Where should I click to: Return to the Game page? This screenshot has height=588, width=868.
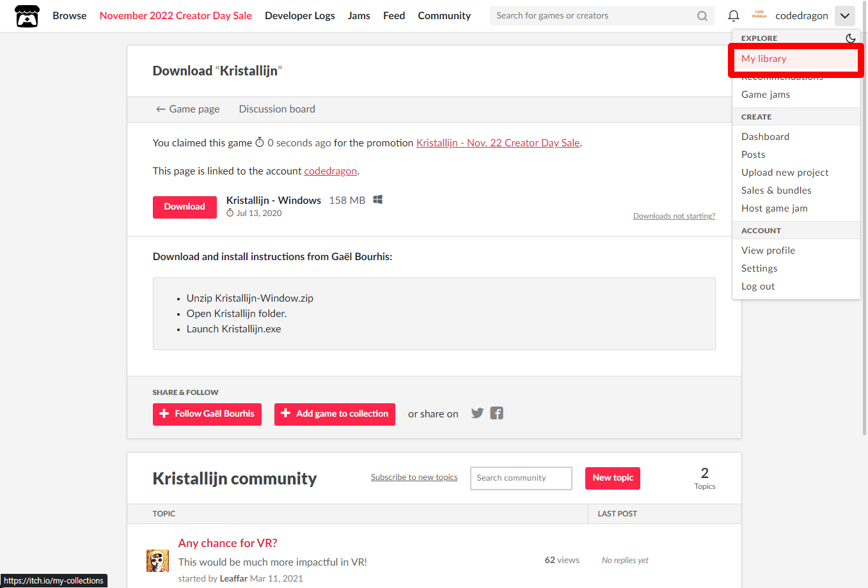click(x=187, y=109)
